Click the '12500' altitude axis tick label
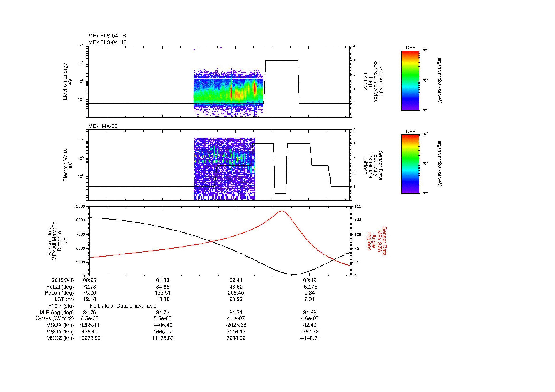Screen dimensions: 555x392 click(x=79, y=206)
